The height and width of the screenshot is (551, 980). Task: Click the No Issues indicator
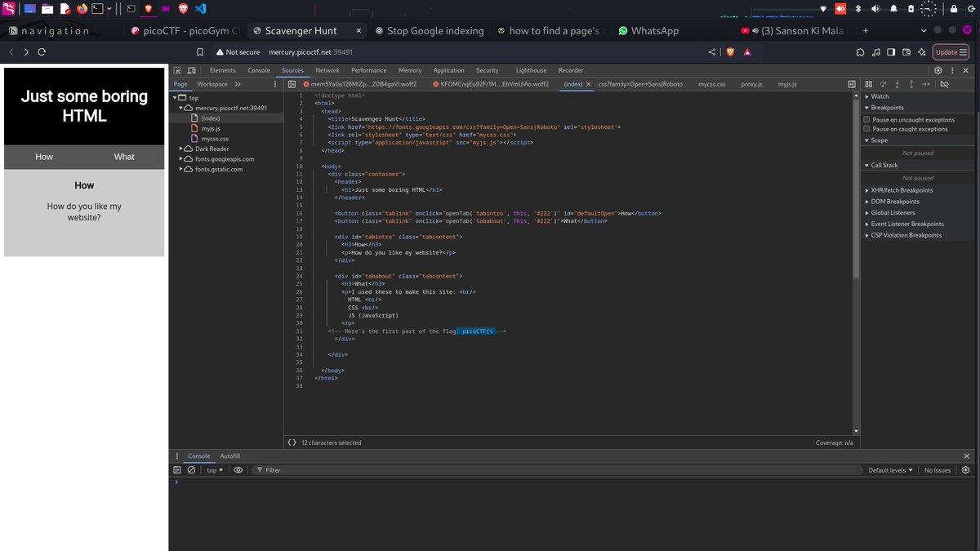click(938, 470)
